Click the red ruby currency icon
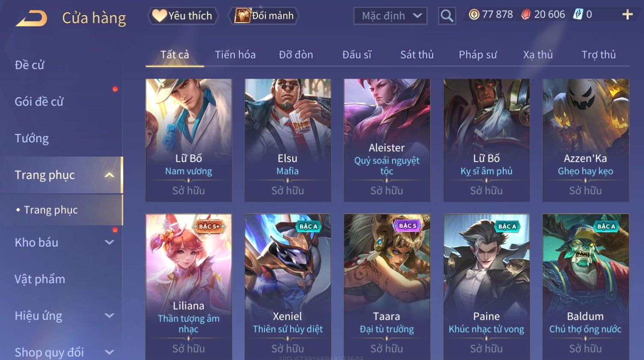 [525, 15]
